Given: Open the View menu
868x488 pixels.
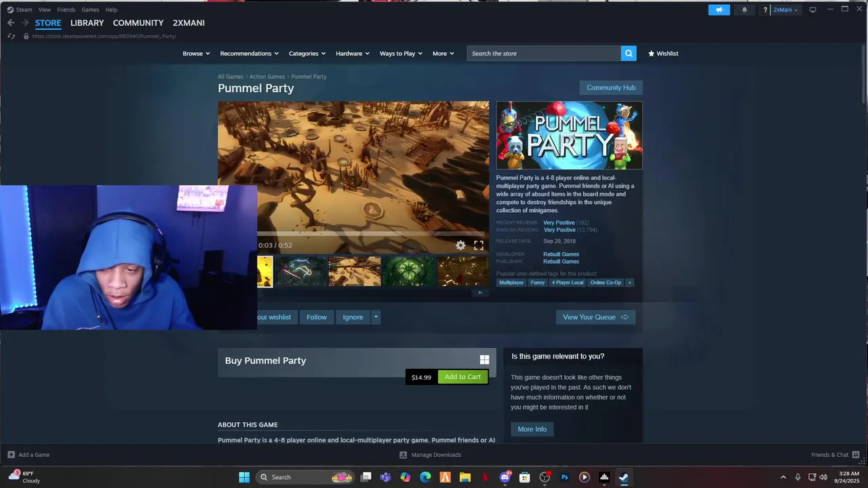Looking at the screenshot, I should [45, 9].
